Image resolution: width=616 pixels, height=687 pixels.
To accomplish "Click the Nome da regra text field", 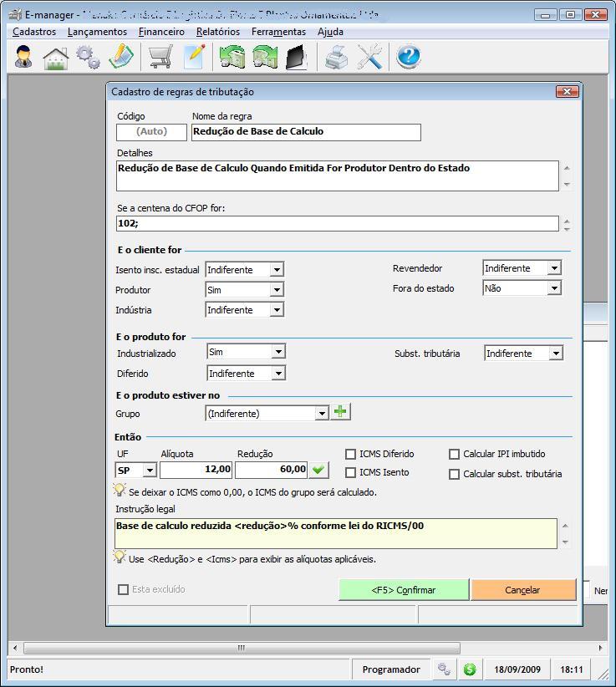I will 306,132.
